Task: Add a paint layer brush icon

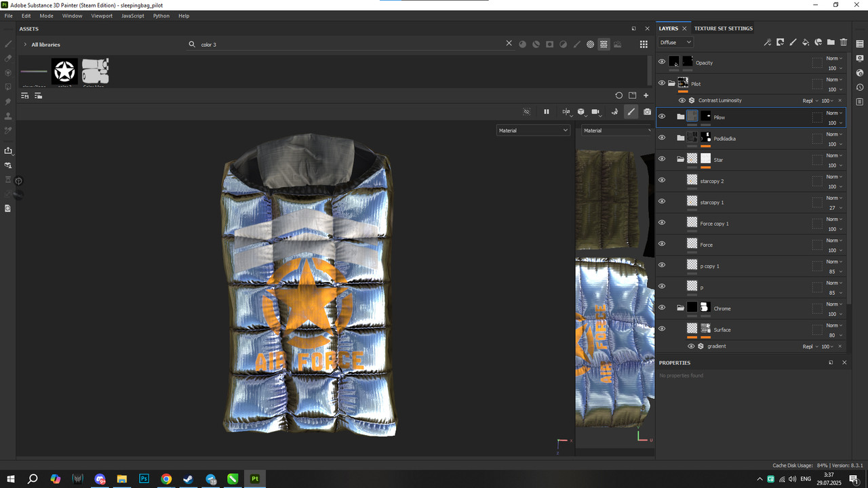Action: 793,42
